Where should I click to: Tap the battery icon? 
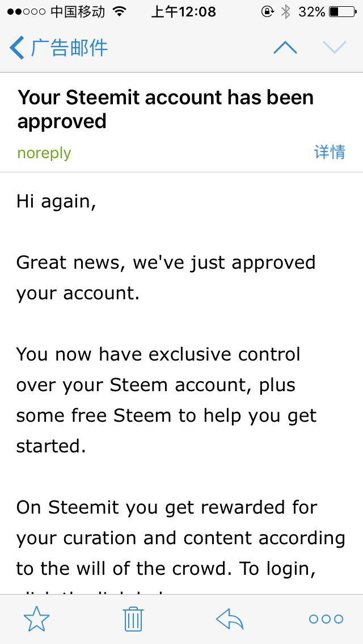(x=341, y=12)
